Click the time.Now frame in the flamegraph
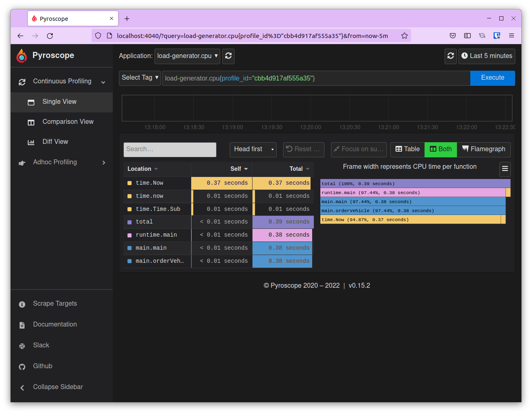Screen dimensions: 532x414 click(410, 219)
